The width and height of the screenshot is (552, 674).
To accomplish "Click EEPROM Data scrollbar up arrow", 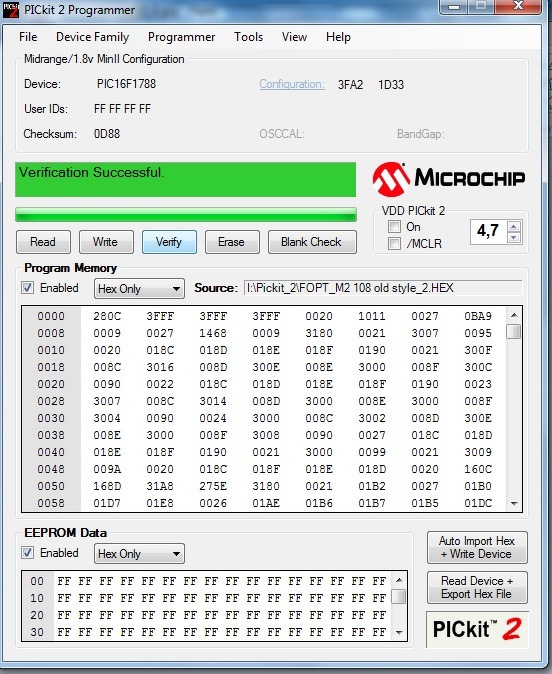I will [399, 580].
